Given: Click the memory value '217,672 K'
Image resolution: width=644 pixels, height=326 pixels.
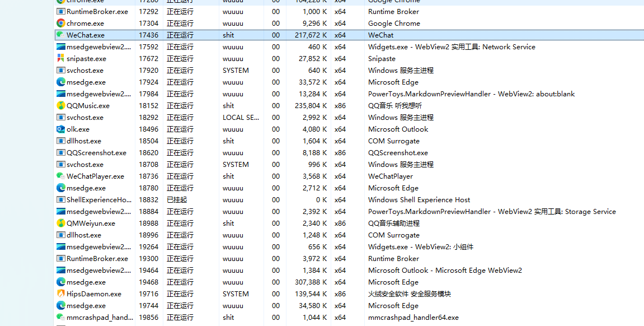Looking at the screenshot, I should click(311, 35).
